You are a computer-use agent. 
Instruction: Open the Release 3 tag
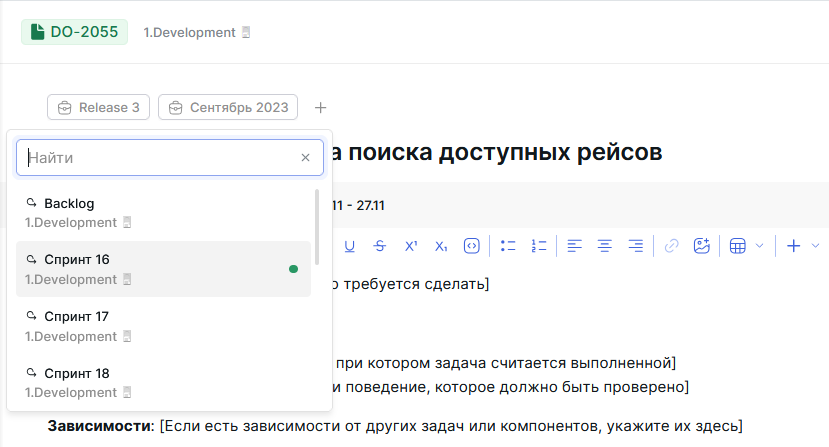tap(99, 107)
